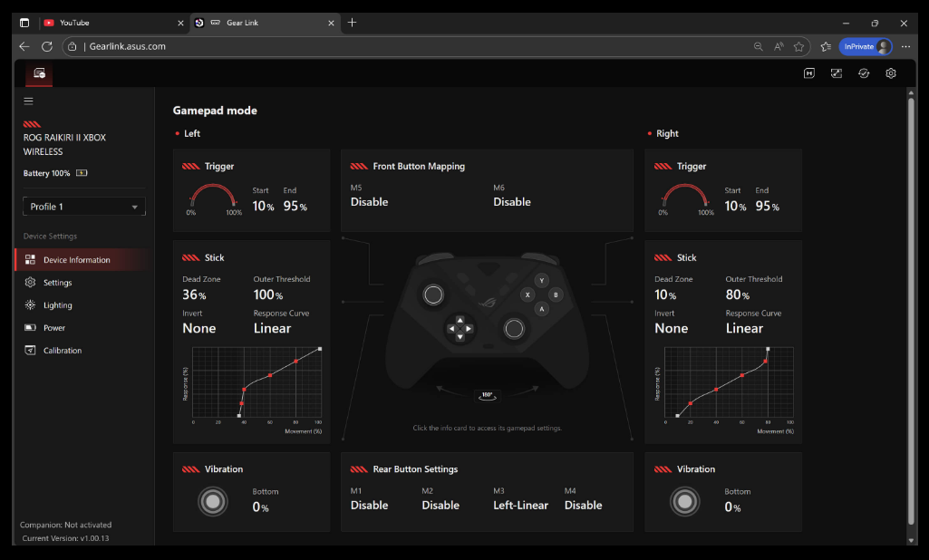Open Lighting in the sidebar
This screenshot has width=929, height=560.
click(58, 305)
